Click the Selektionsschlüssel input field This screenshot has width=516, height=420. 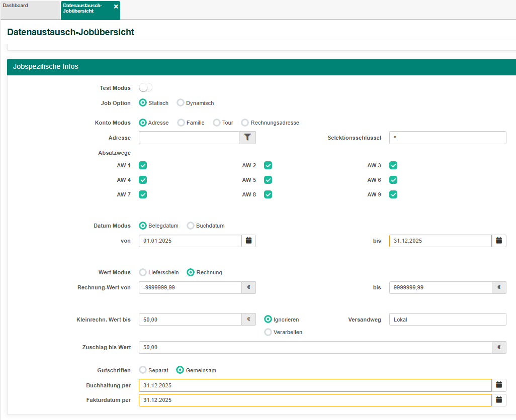click(x=448, y=138)
